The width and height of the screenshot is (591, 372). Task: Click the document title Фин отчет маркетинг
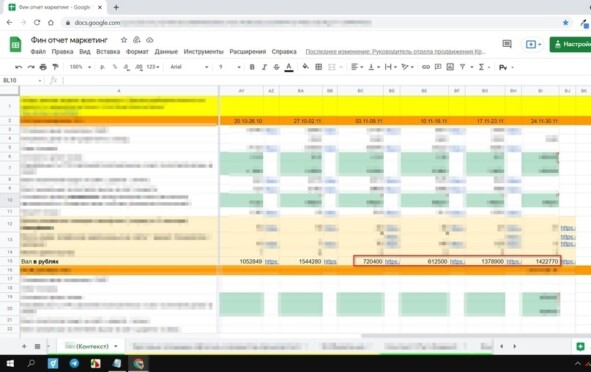point(69,40)
